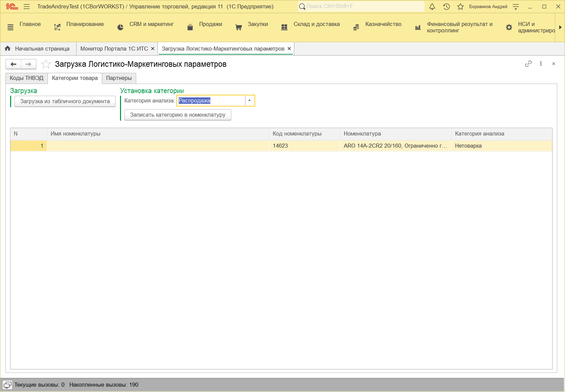Open the history clock icon
The width and height of the screenshot is (565, 392).
tap(446, 7)
